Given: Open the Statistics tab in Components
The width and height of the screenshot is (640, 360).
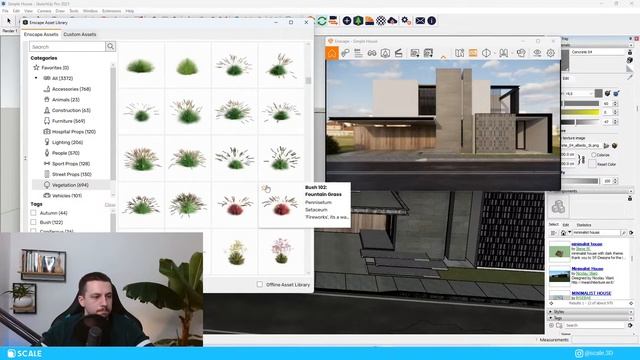Looking at the screenshot, I should point(584,225).
